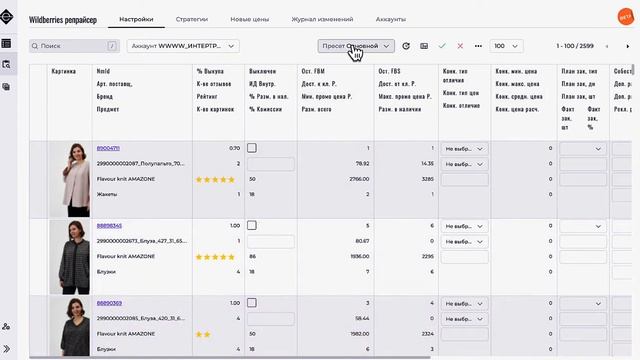640x360 pixels.
Task: Click the table layout icon in the toolbar
Action: [424, 46]
